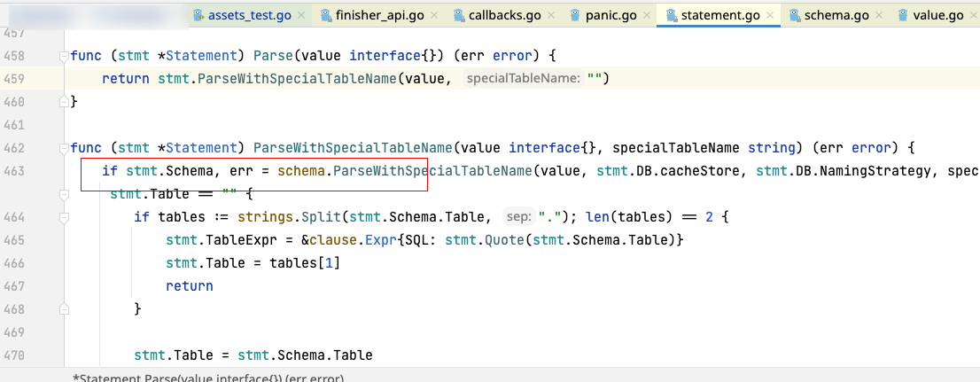Click the 'sep:' parameter inlay hint
Image resolution: width=980 pixels, height=382 pixels.
(x=518, y=217)
